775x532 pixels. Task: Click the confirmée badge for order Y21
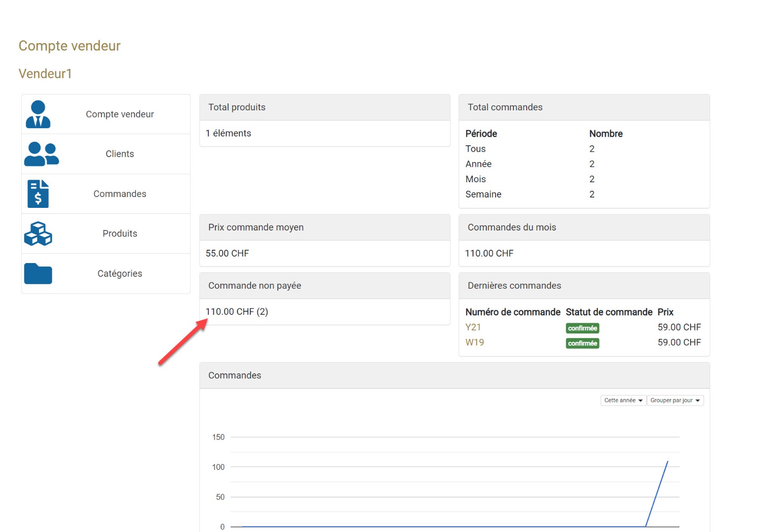[x=582, y=328]
